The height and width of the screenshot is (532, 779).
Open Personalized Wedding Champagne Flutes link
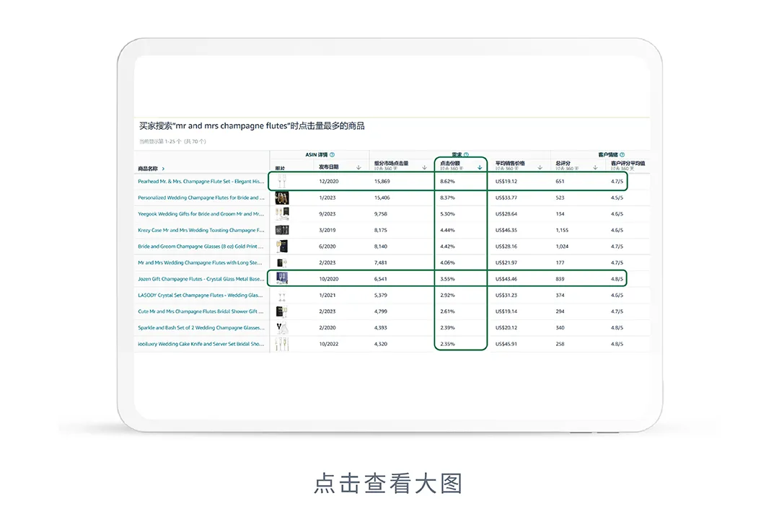[201, 198]
